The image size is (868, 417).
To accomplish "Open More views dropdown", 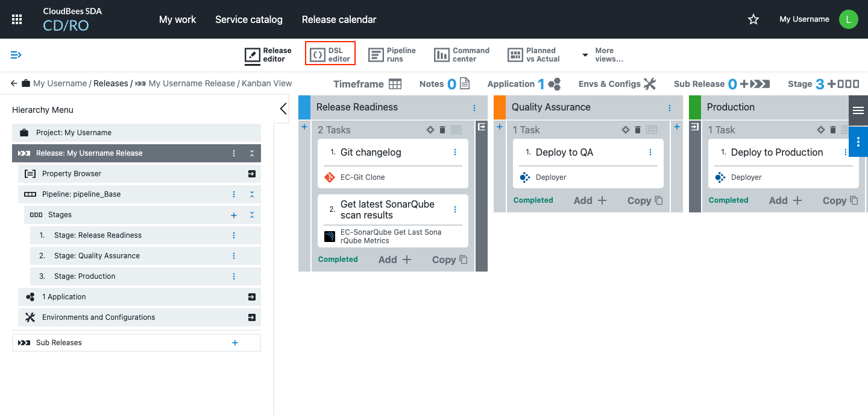I will click(x=603, y=55).
